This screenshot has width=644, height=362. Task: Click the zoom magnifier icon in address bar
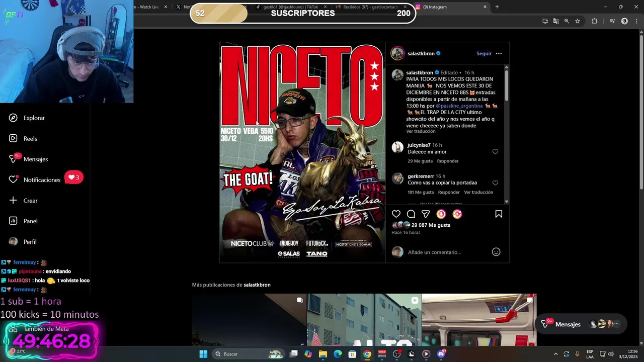coord(567,21)
